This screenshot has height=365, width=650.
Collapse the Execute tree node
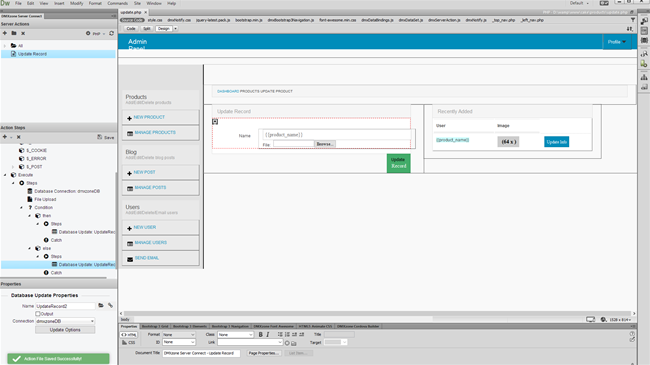5,175
